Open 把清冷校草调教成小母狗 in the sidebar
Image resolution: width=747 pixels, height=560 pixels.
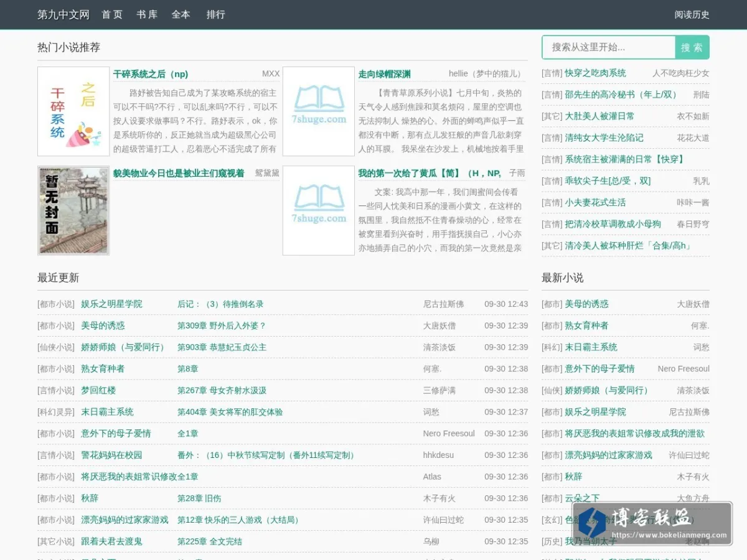pos(613,224)
